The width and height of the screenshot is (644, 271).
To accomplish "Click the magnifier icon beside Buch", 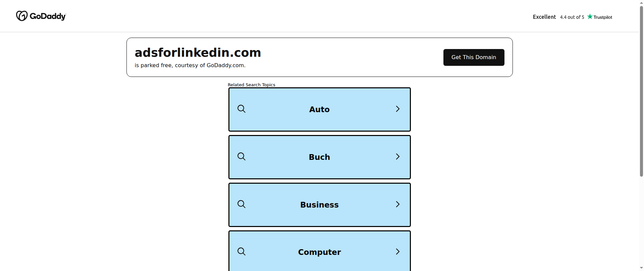I will pyautogui.click(x=241, y=156).
